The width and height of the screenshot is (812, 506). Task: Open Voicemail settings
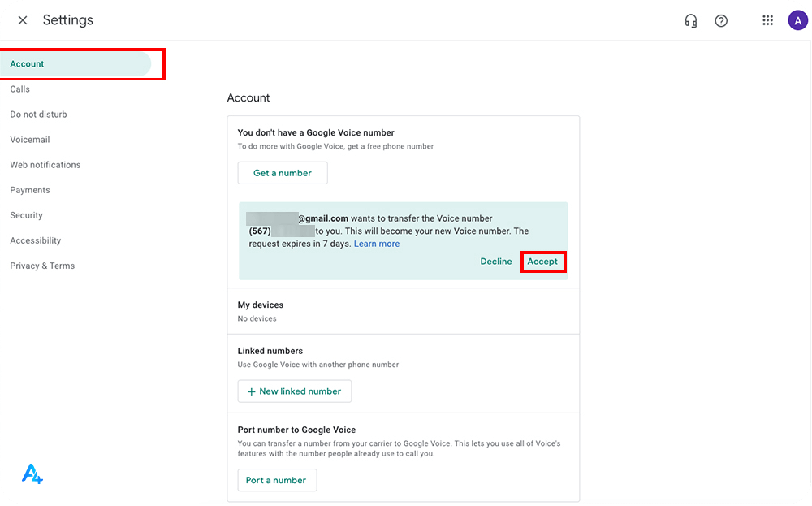click(x=30, y=140)
